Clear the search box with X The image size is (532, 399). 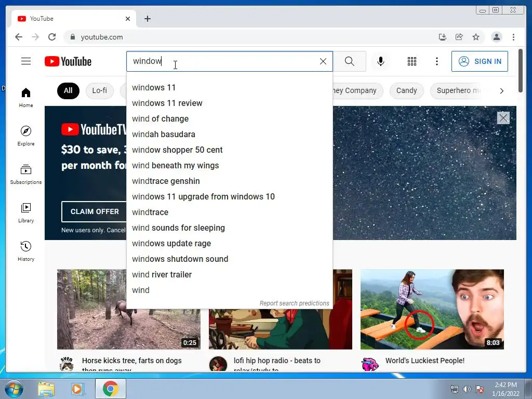[323, 61]
